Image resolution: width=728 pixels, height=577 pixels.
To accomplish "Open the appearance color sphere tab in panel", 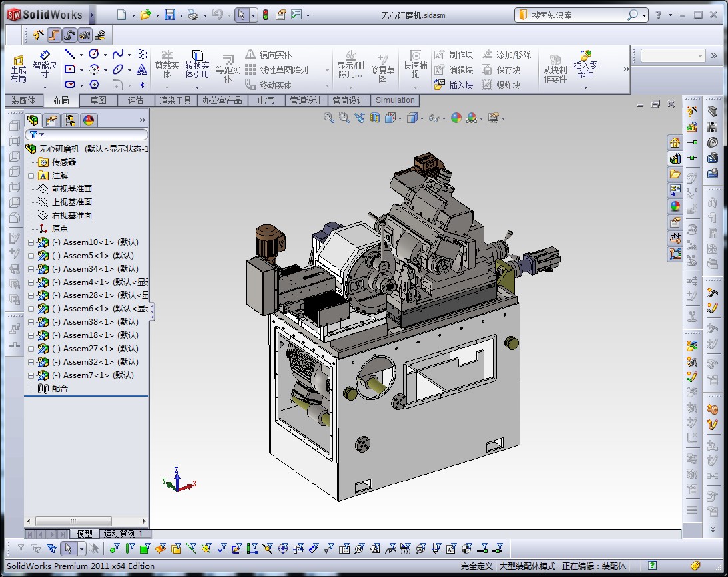I will [89, 120].
